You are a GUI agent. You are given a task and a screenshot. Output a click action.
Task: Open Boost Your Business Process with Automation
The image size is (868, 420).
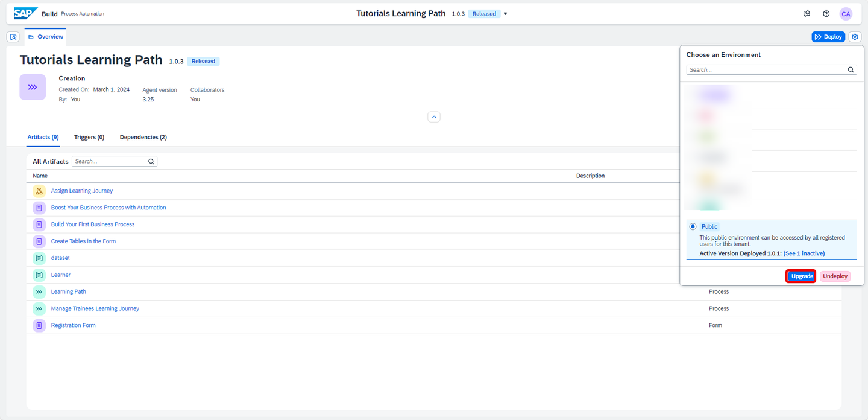(108, 208)
